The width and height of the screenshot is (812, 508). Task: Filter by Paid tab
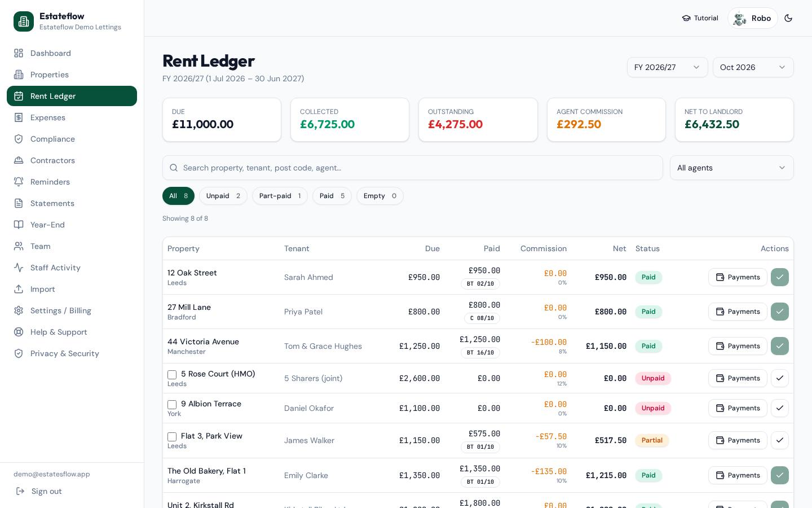(x=332, y=196)
